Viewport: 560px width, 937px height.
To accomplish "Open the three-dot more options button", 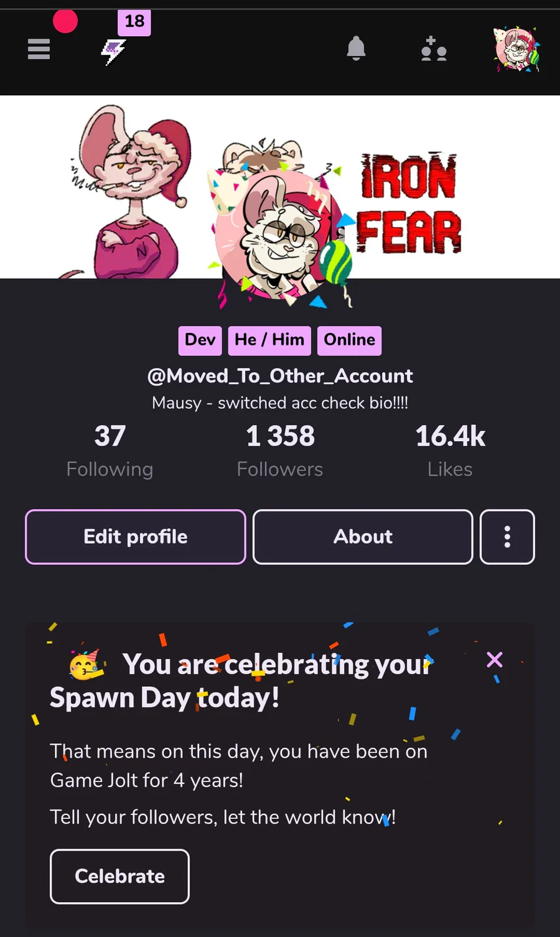I will pos(507,537).
